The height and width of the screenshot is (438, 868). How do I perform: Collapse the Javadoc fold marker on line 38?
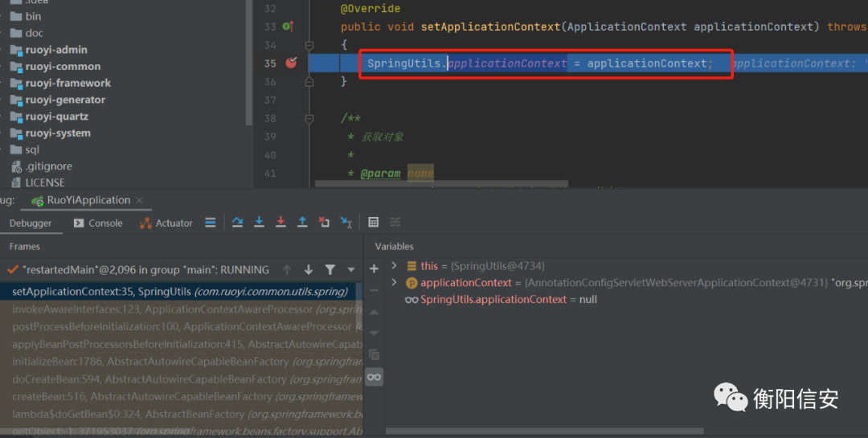309,118
